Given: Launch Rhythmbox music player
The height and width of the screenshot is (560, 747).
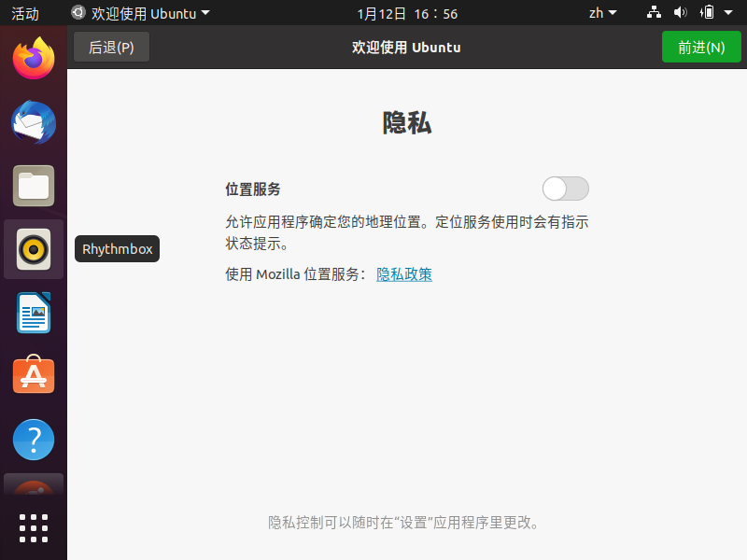Looking at the screenshot, I should pos(34,249).
